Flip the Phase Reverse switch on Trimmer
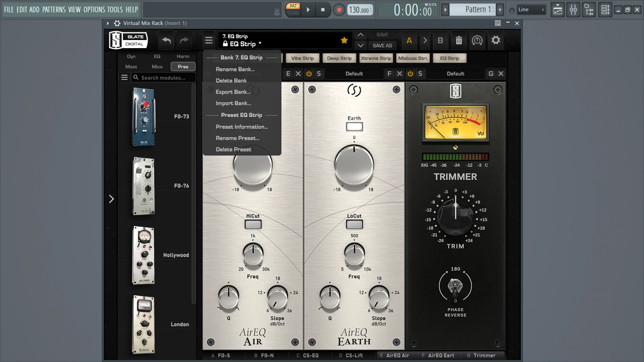 tap(455, 286)
